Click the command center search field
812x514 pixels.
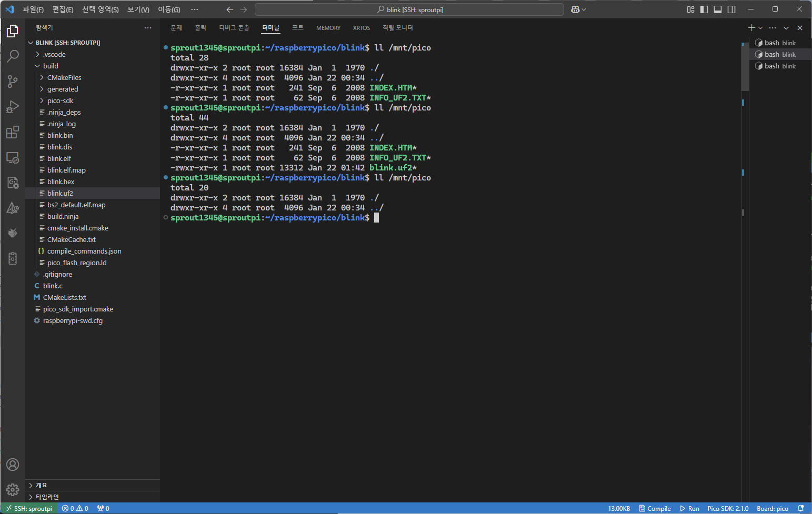tap(409, 9)
